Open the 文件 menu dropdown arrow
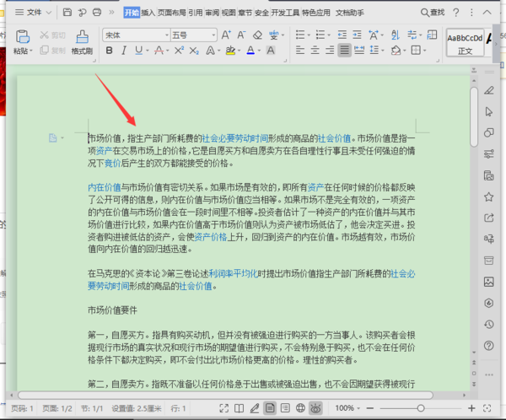 (49, 13)
